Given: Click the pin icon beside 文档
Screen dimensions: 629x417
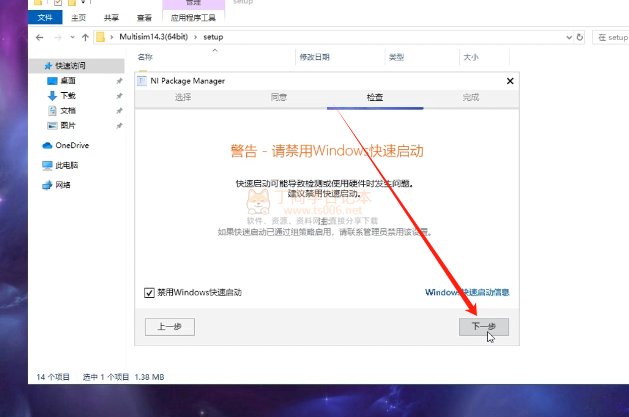Looking at the screenshot, I should tap(119, 111).
